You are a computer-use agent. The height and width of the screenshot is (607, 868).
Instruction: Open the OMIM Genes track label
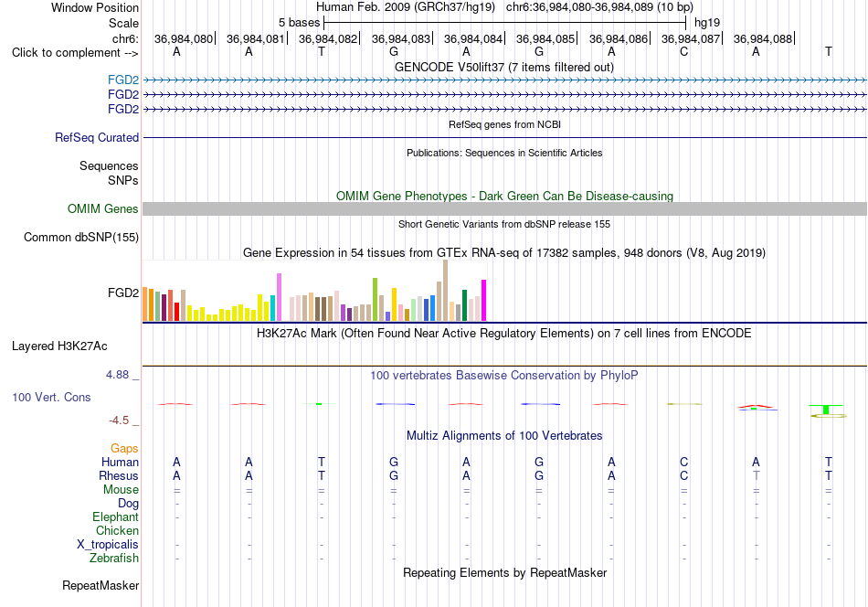coord(102,208)
